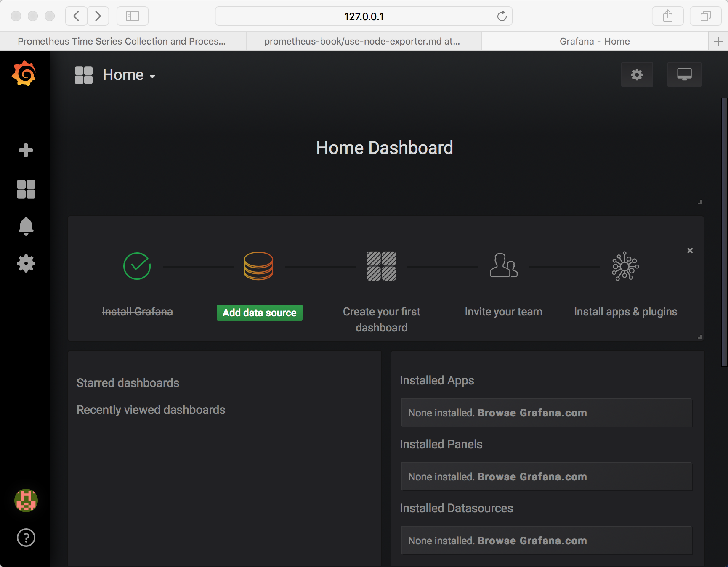Screen dimensions: 728x567
Task: Click Recently viewed dashboards heading
Action: click(151, 410)
